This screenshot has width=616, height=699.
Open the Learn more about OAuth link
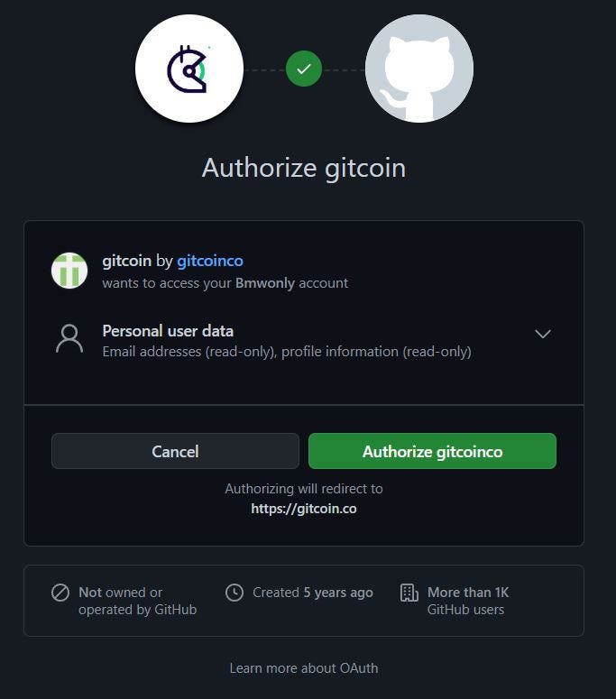pos(304,668)
